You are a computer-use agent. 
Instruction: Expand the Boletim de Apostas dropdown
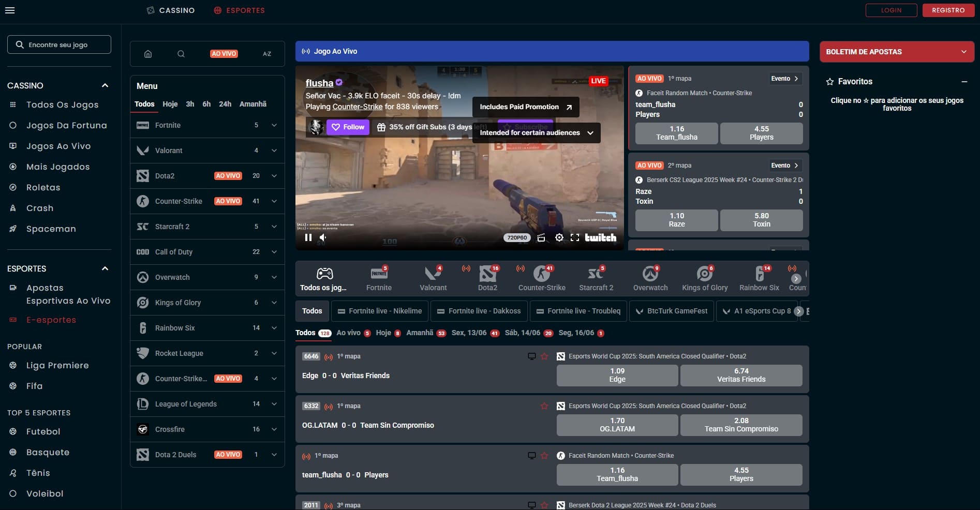(x=963, y=52)
